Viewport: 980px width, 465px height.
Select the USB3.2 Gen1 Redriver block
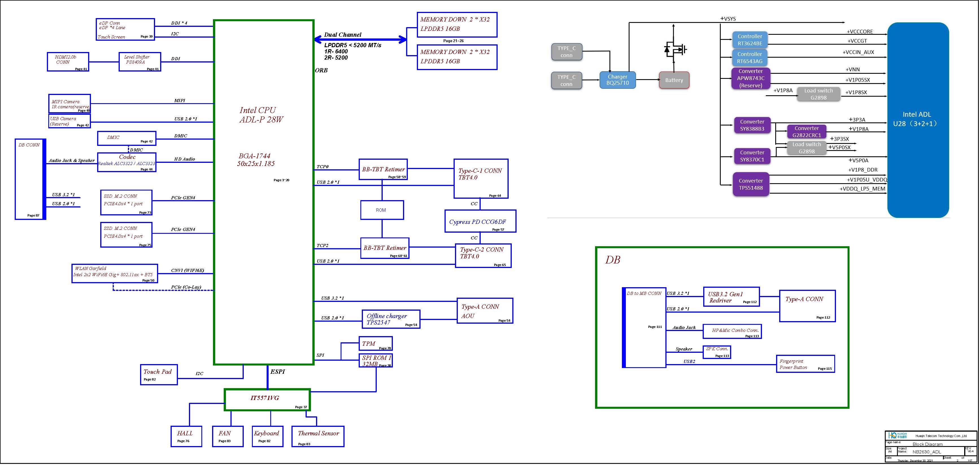pyautogui.click(x=731, y=297)
